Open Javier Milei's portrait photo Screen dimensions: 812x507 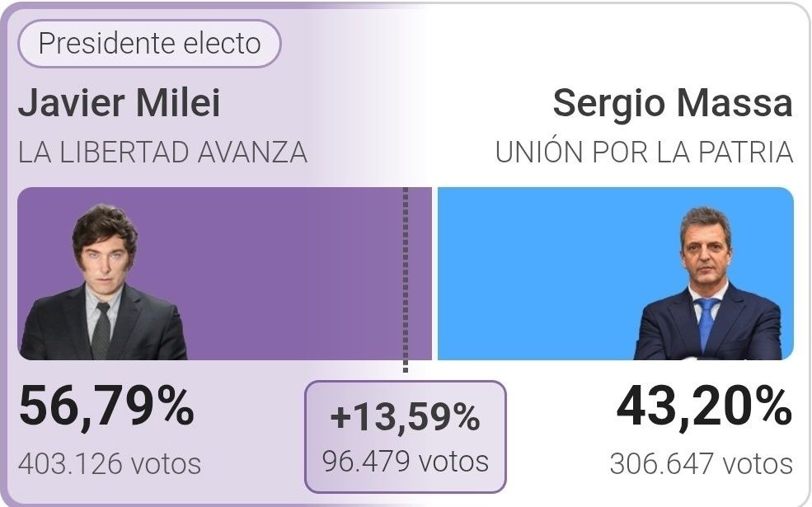coord(104,282)
